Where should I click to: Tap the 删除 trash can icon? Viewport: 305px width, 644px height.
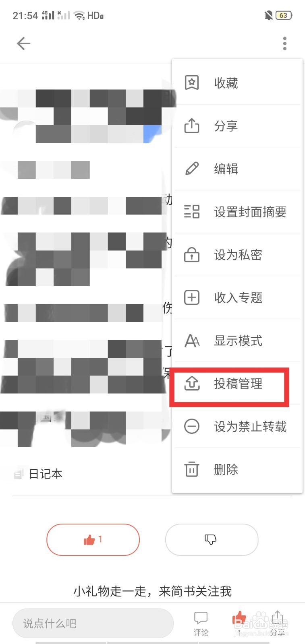click(x=192, y=469)
